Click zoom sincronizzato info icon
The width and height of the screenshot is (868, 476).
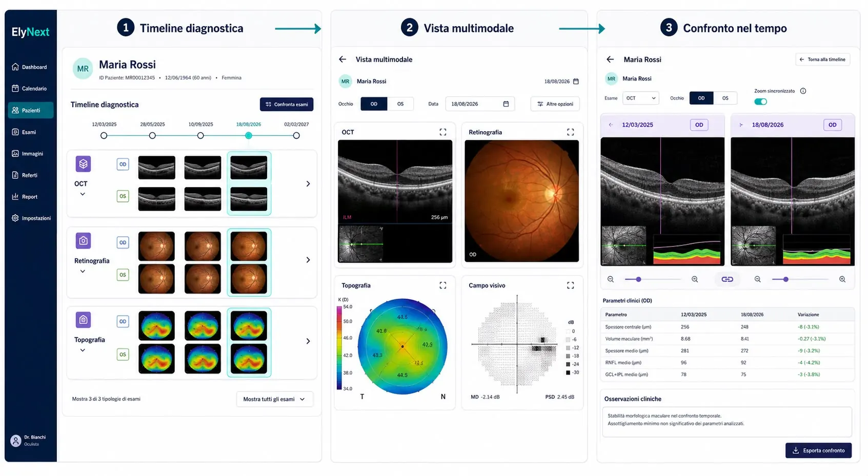click(x=803, y=91)
